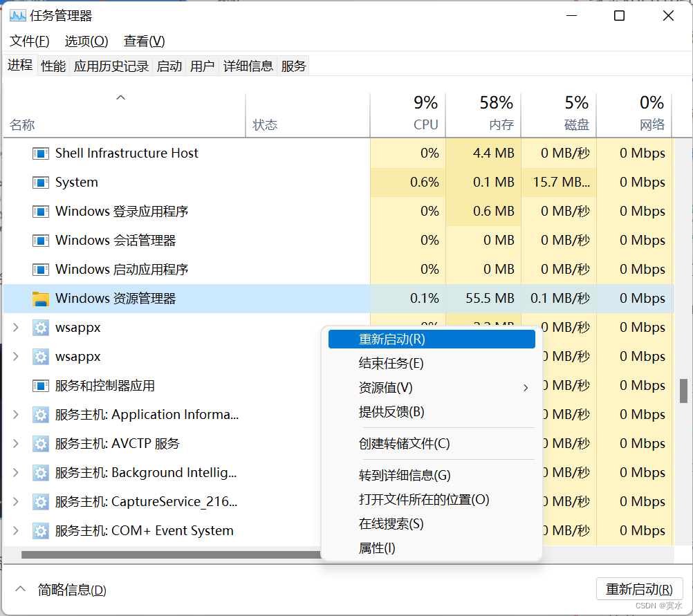Click the 简略信息(D) link
Image resolution: width=693 pixels, height=616 pixels.
pos(72,590)
